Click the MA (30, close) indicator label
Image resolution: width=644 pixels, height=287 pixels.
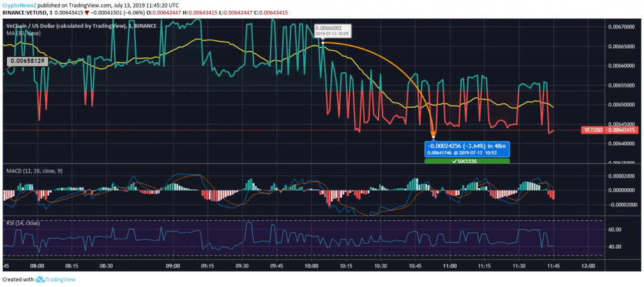coord(23,33)
